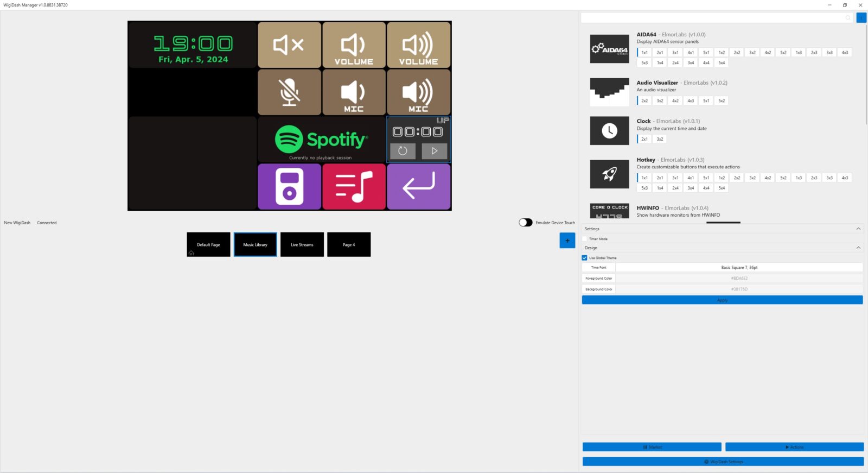
Task: Click the purple music player tile
Action: tap(289, 186)
